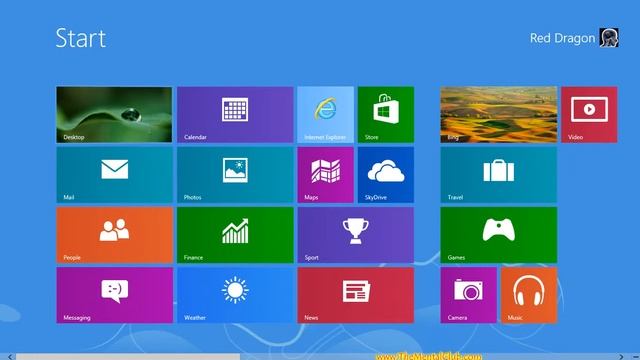
Task: Open the Video tile
Action: (589, 114)
